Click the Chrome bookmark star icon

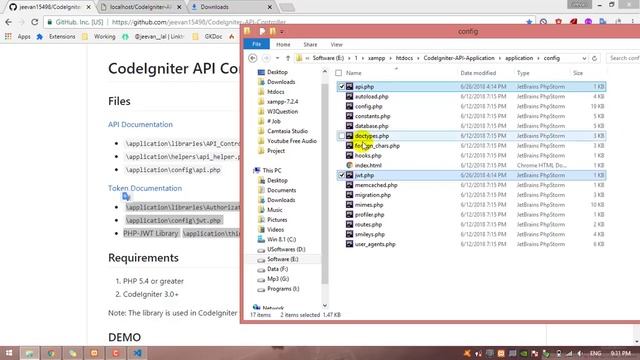[529, 22]
